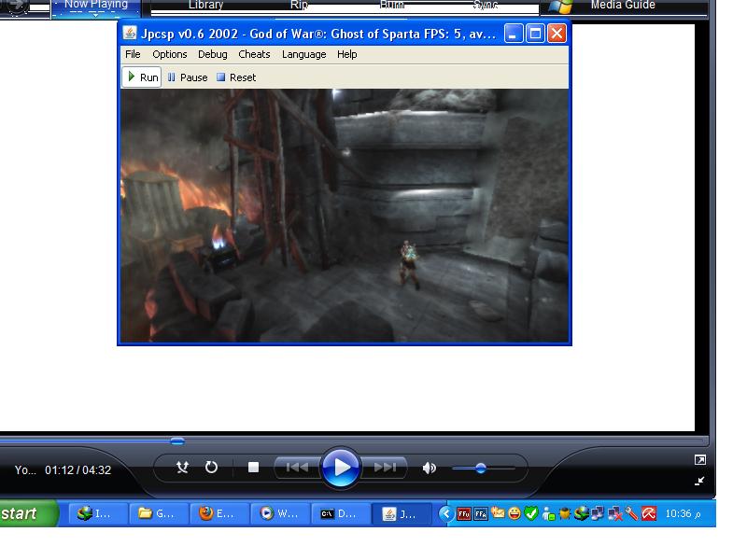Viewport: 747px width, 560px height.
Task: Switch Media Player to compact mode icon
Action: [x=699, y=481]
